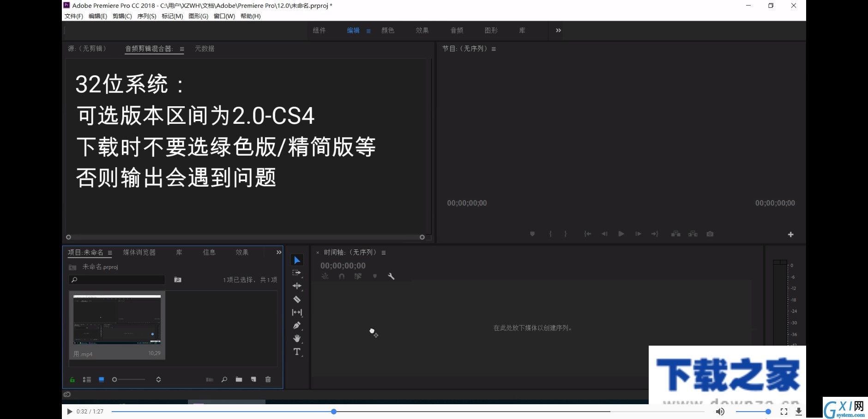Select the Razor tool

[x=297, y=299]
